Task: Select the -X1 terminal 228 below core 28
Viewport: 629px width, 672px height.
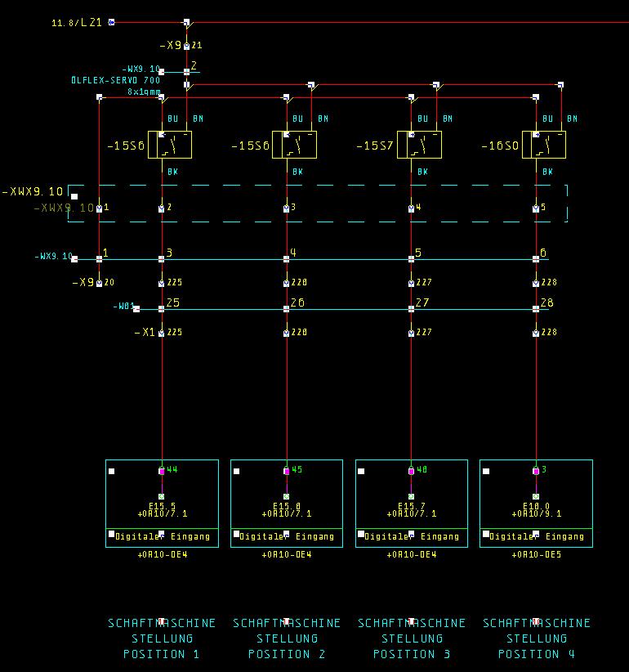Action: tap(536, 334)
